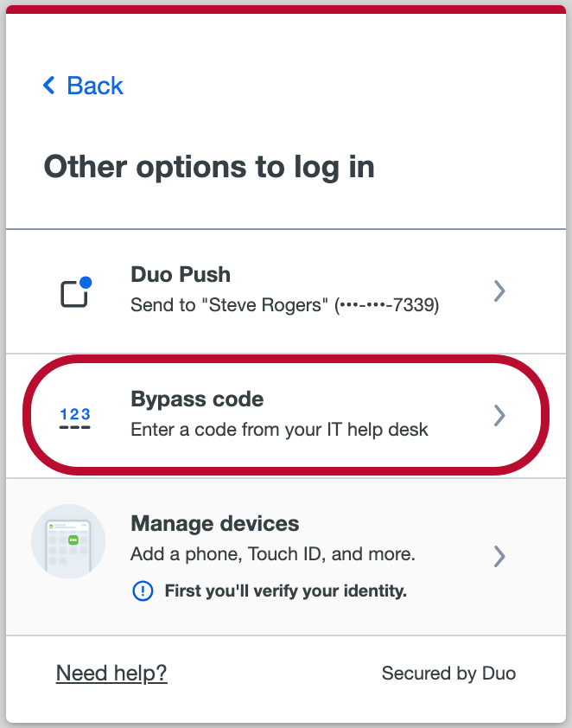Choose the Bypass code option title
This screenshot has width=572, height=728.
coord(197,399)
